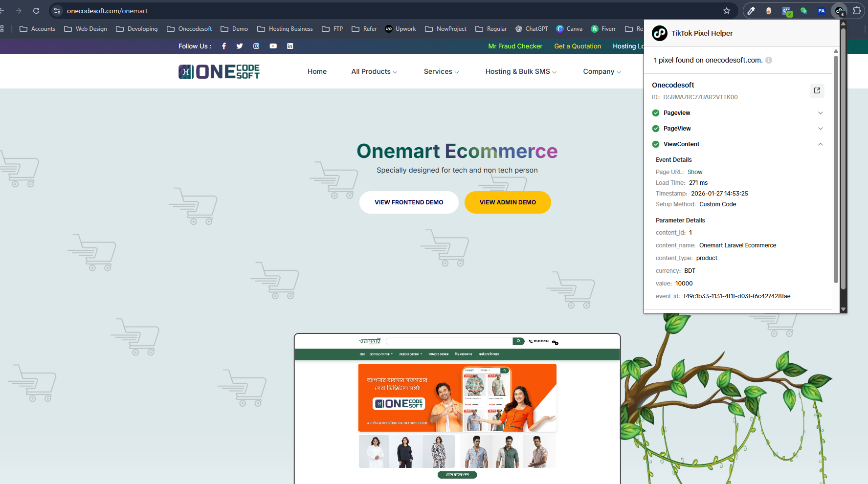Open the Twitter social icon
This screenshot has height=484, width=868.
tap(240, 46)
